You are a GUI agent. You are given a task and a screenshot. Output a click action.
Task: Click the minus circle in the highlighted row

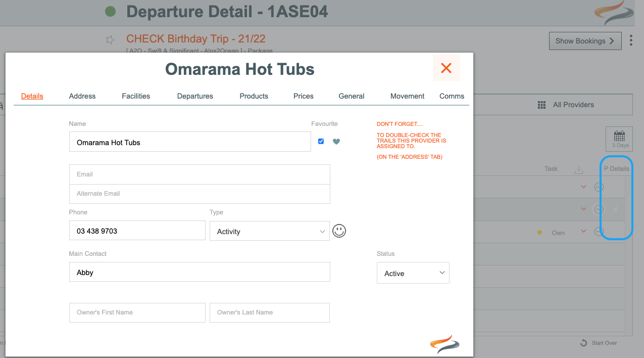599,209
